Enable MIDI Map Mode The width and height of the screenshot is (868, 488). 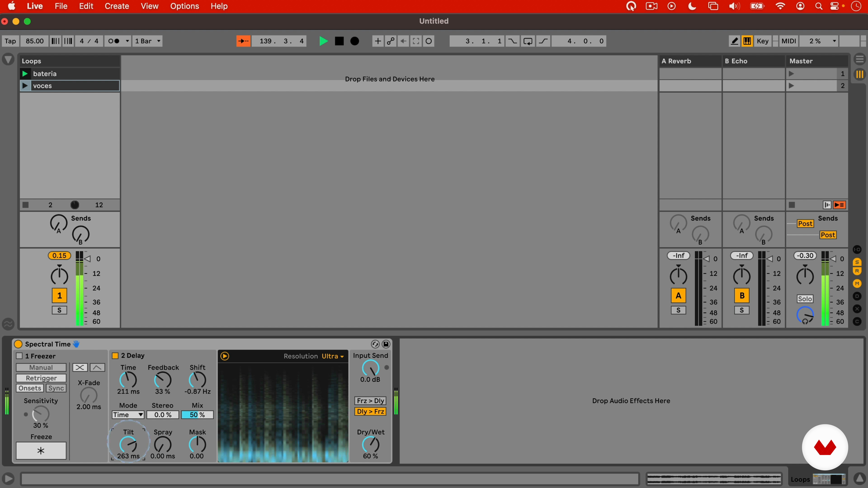point(788,41)
